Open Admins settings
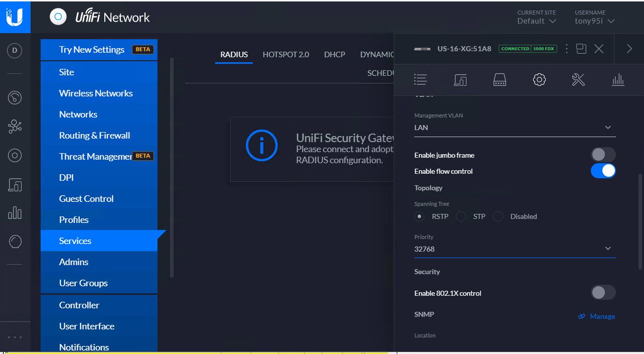The image size is (644, 354). 99,262
